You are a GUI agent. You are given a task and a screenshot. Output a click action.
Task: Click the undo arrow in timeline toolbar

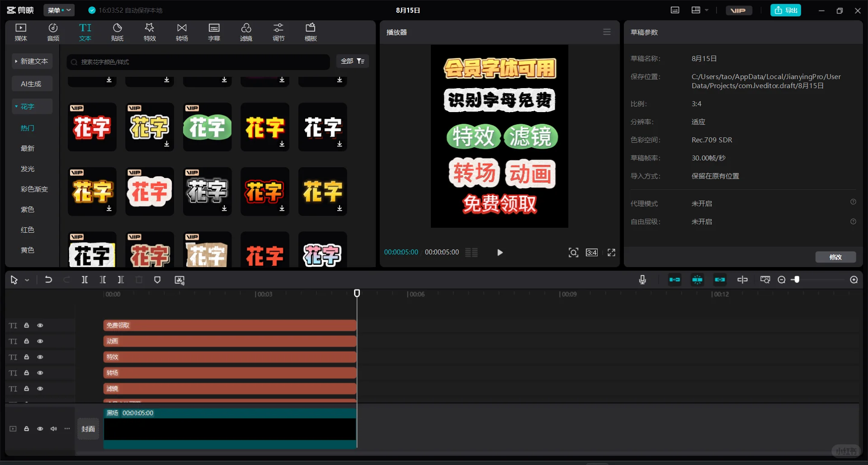click(x=48, y=280)
